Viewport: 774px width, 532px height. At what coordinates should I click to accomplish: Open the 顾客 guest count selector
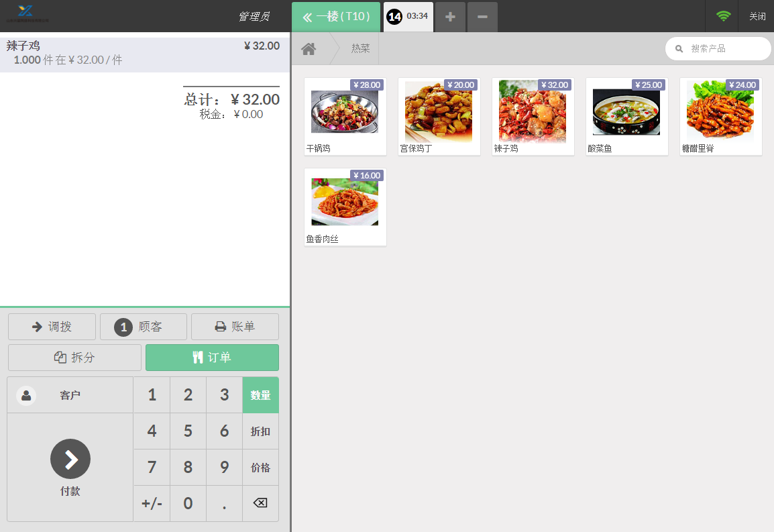(143, 327)
